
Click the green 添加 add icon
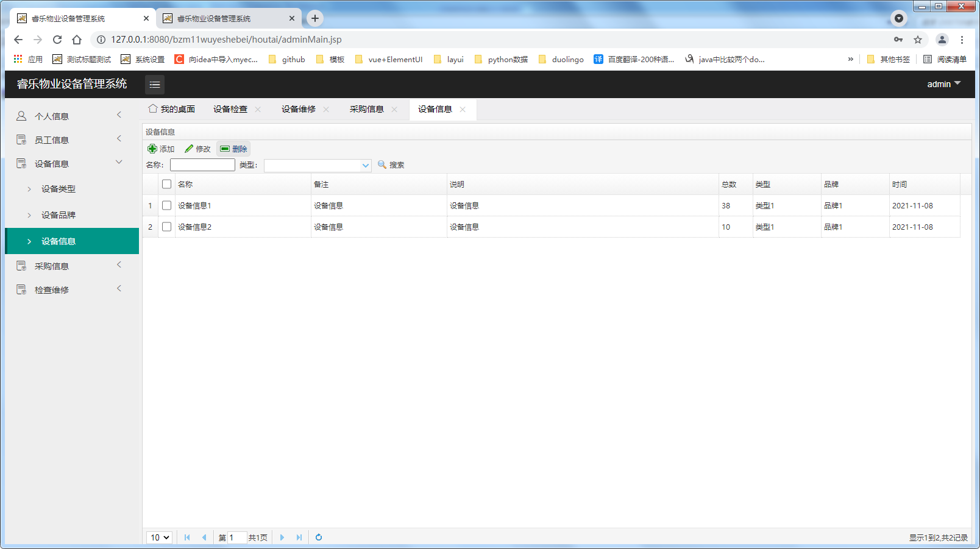click(x=152, y=149)
